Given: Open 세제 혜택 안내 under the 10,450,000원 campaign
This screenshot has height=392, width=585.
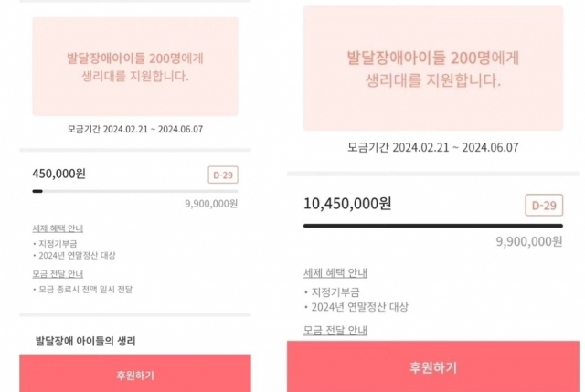Looking at the screenshot, I should [335, 272].
